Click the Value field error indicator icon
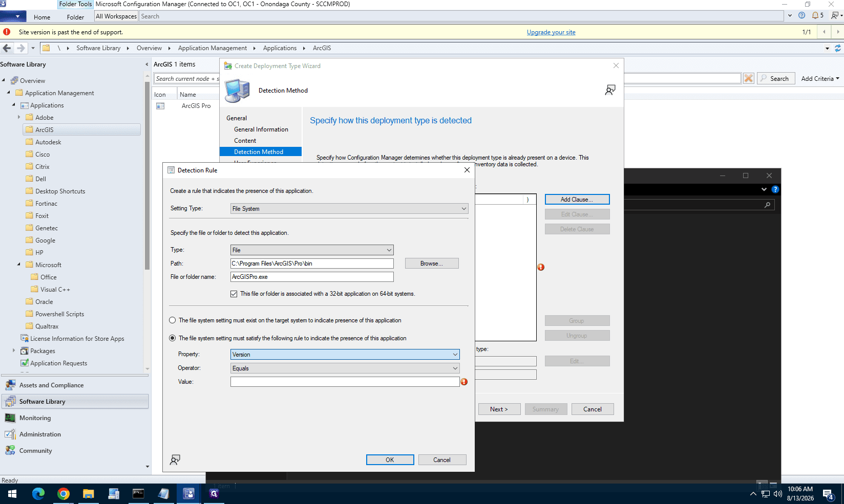The image size is (844, 504). point(464,382)
